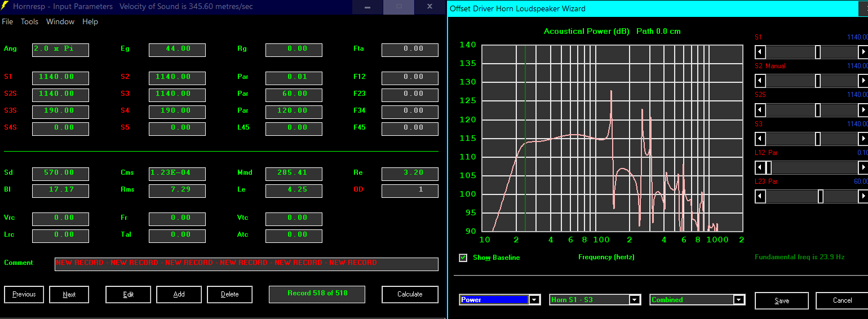The image size is (868, 319).
Task: Cancel the loudspeaker wizard
Action: point(842,300)
